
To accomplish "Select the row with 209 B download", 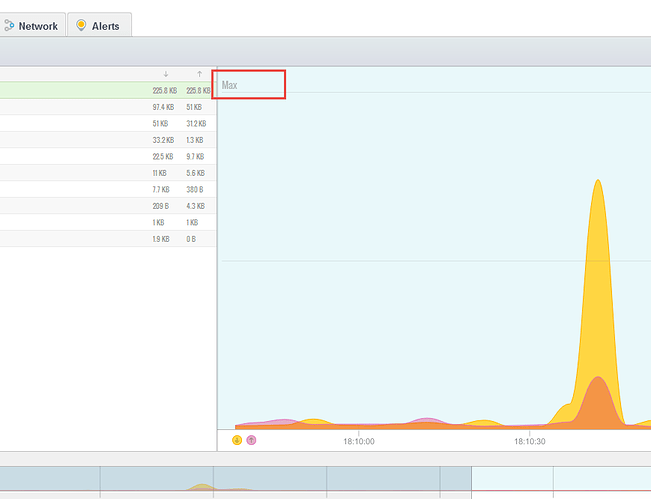I will coord(108,206).
